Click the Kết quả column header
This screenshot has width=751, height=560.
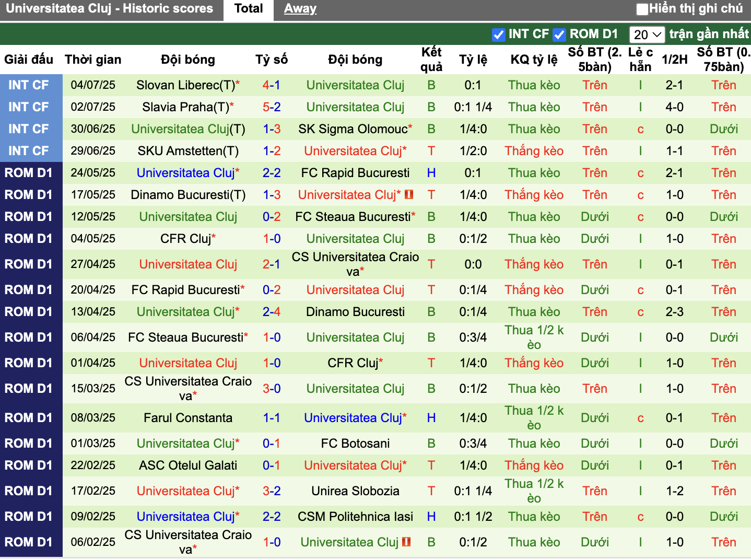(431, 60)
